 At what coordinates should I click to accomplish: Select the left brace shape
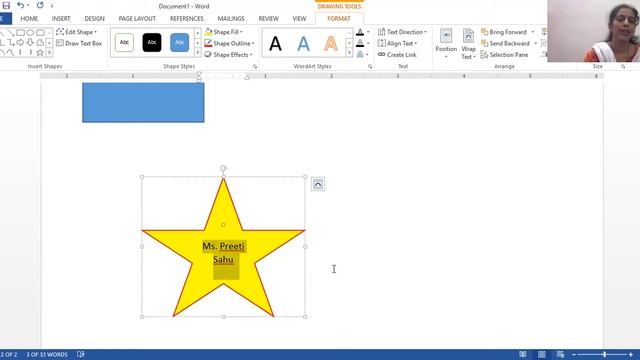point(20,53)
